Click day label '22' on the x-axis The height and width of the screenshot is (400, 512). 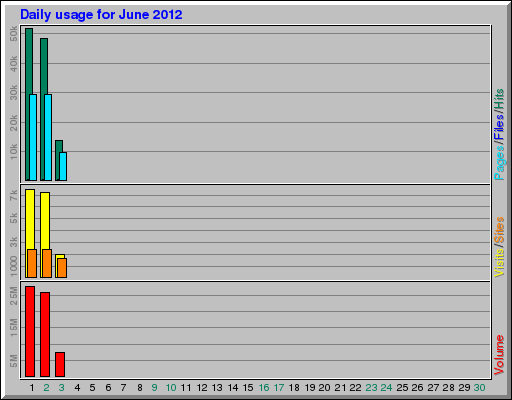(x=355, y=388)
